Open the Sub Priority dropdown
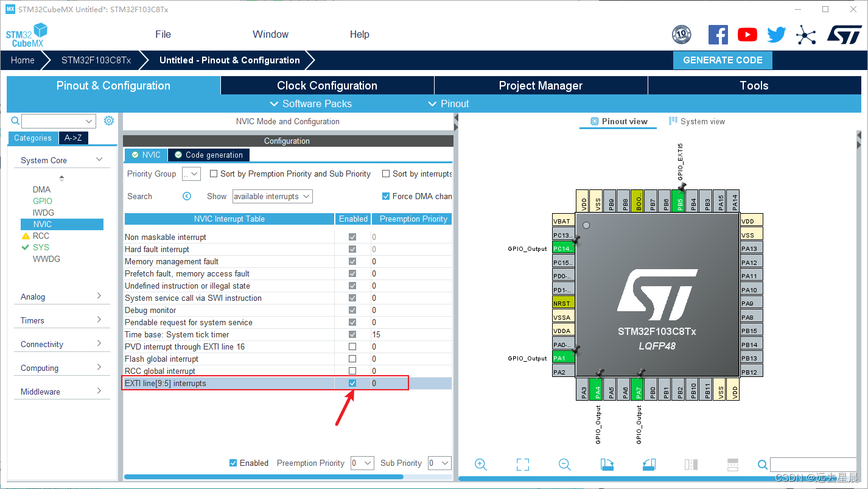The image size is (868, 489). [x=439, y=463]
